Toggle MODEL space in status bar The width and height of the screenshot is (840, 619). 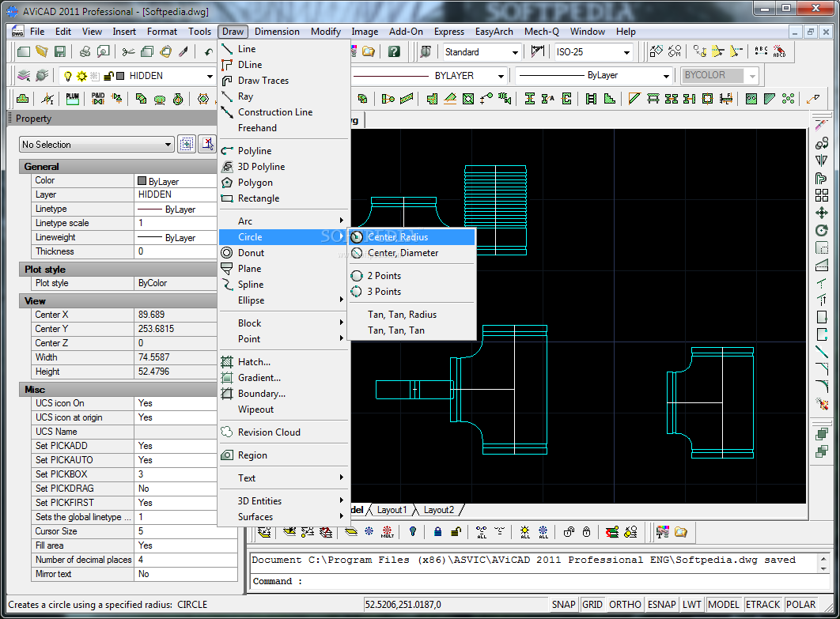pyautogui.click(x=723, y=605)
